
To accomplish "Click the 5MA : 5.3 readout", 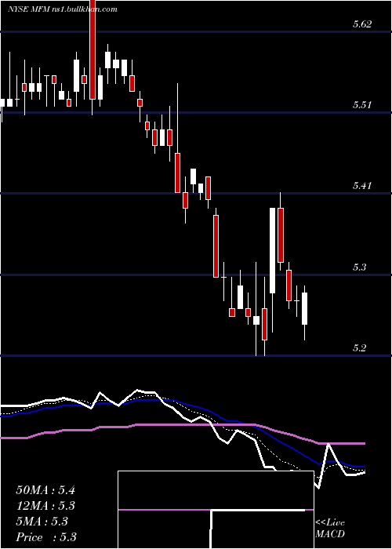I will pos(42,522).
